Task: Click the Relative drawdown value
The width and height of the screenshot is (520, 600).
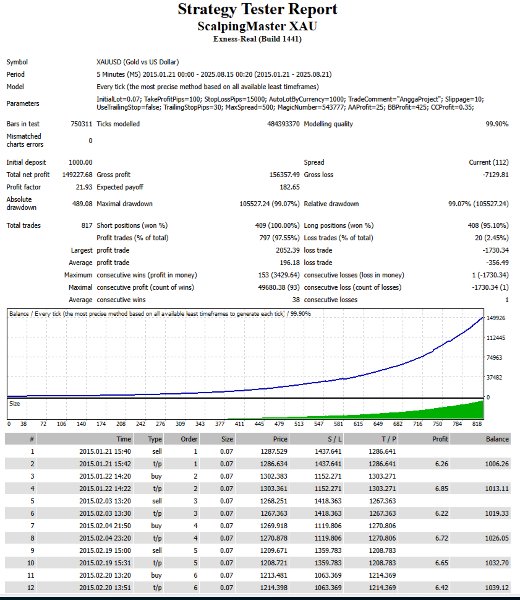Action: coord(478,204)
